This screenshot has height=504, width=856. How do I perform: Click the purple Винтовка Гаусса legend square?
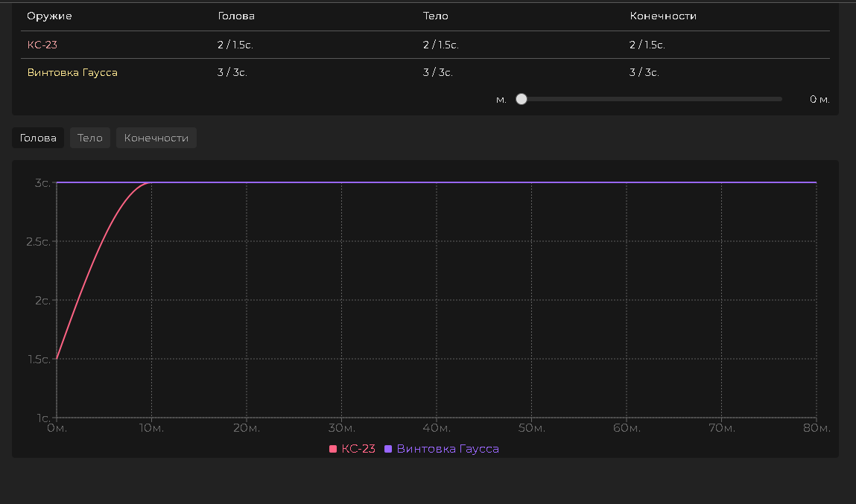(x=388, y=449)
